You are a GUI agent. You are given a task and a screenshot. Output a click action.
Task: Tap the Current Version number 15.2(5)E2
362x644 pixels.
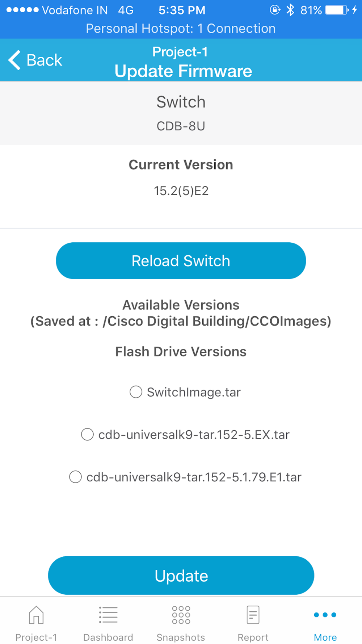181,191
